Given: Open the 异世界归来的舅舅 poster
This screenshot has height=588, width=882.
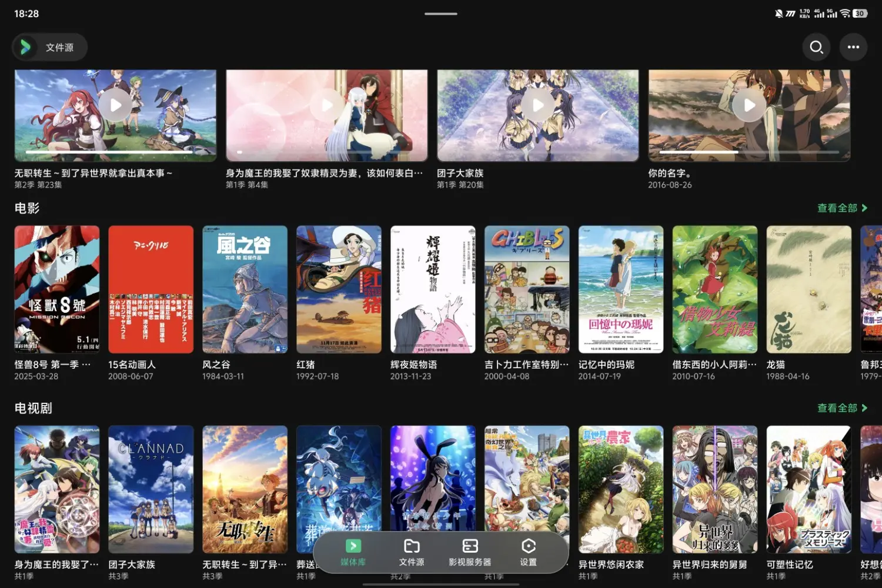Looking at the screenshot, I should click(x=715, y=489).
